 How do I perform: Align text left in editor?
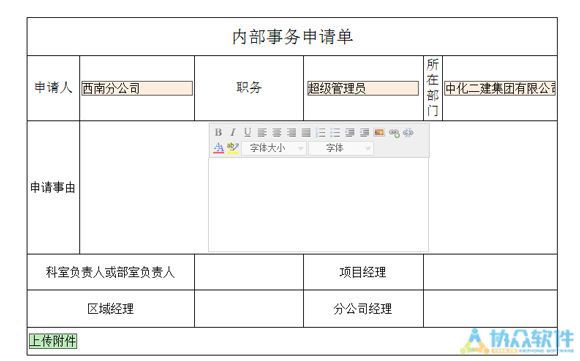tap(262, 132)
